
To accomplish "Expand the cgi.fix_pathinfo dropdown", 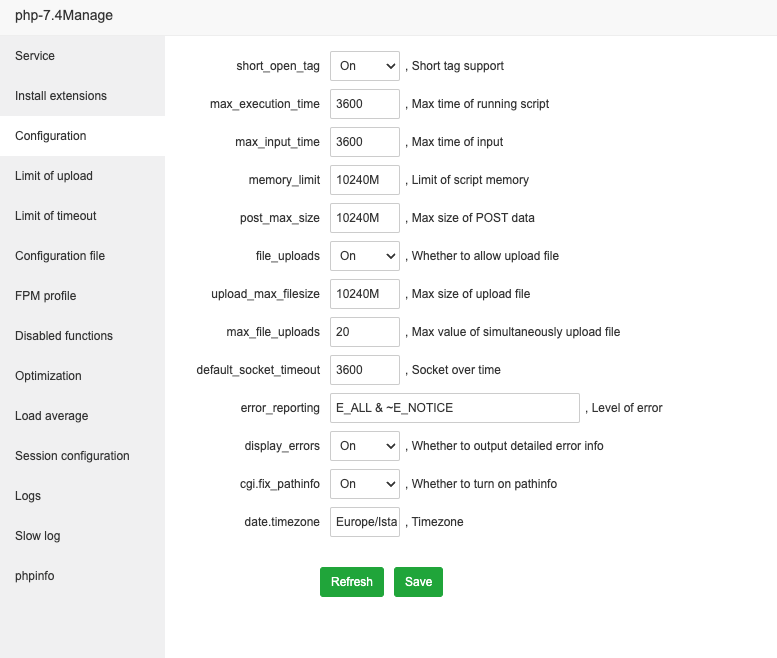I will [364, 484].
